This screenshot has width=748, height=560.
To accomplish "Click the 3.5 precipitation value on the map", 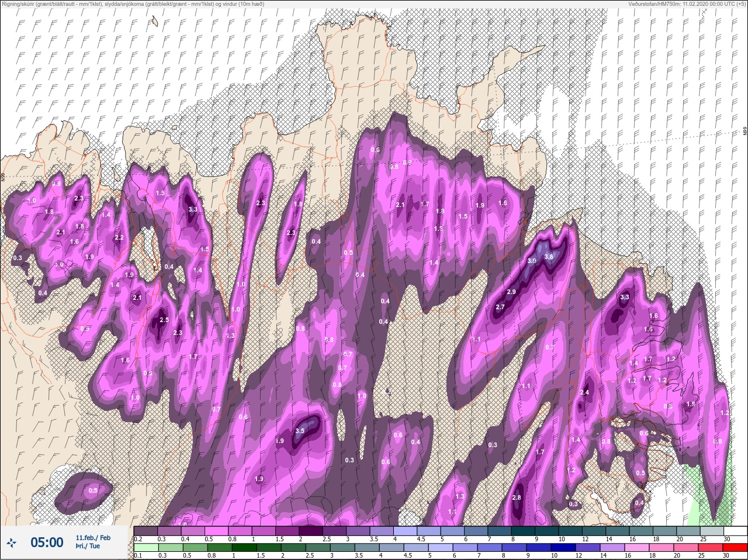I will (300, 431).
